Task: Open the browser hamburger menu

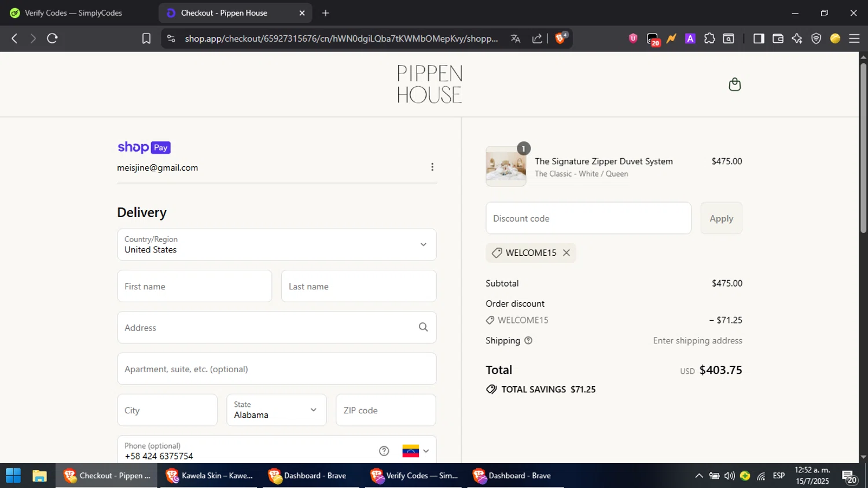Action: [x=854, y=38]
